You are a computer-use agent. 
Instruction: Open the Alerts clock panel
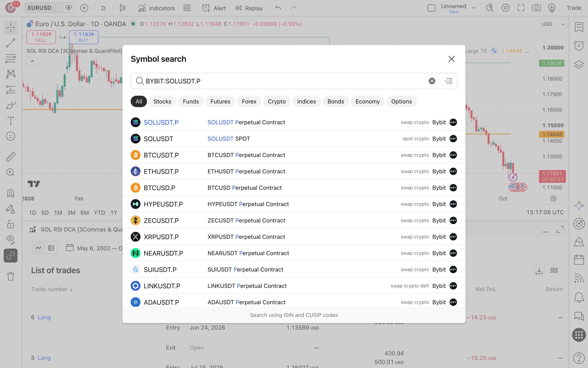tap(579, 45)
